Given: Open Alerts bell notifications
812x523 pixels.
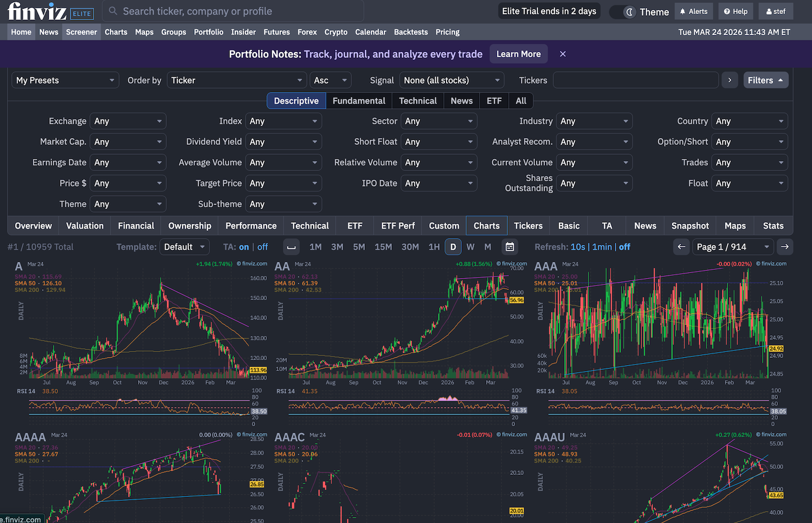Looking at the screenshot, I should pos(693,11).
